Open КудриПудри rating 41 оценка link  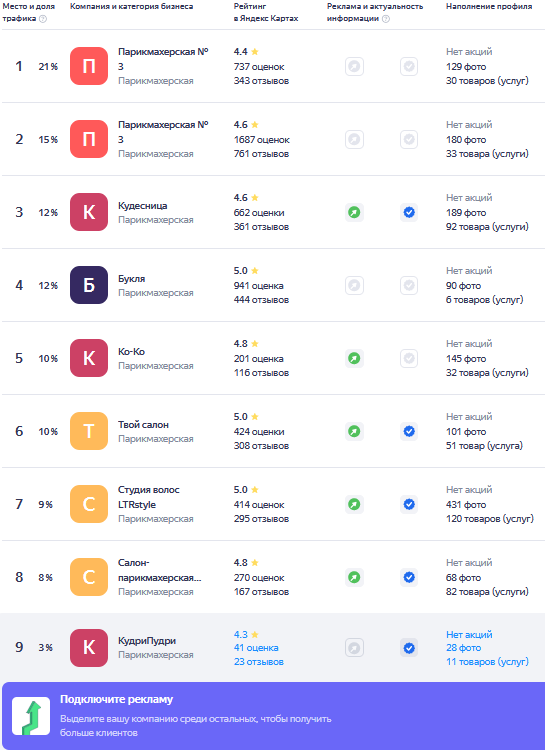tap(256, 648)
